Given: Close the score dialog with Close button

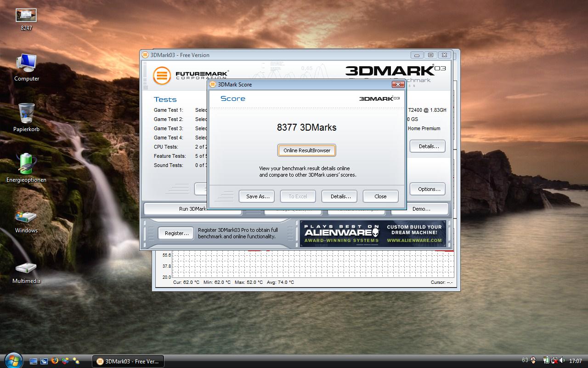Looking at the screenshot, I should [380, 196].
